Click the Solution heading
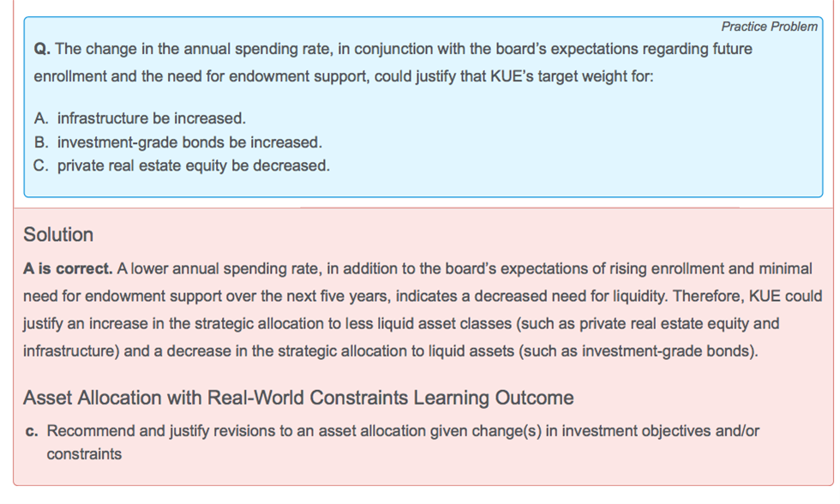Viewport: 840px width, 504px height. (58, 235)
